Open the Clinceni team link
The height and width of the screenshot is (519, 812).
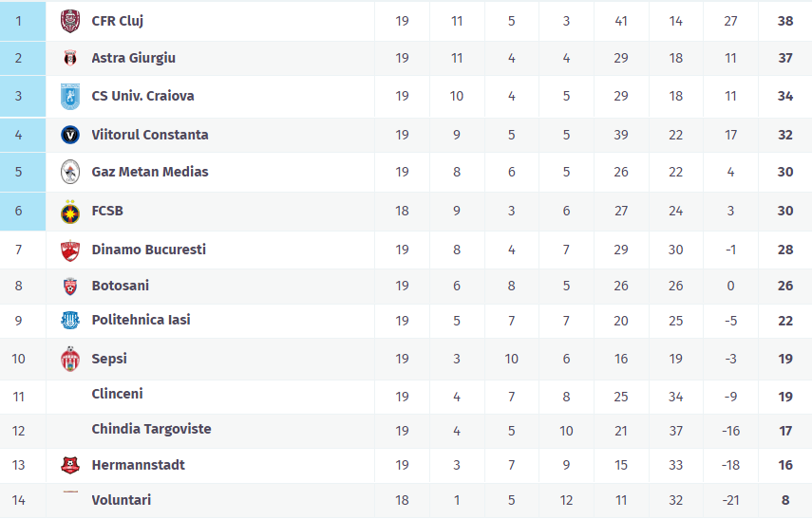coord(117,394)
